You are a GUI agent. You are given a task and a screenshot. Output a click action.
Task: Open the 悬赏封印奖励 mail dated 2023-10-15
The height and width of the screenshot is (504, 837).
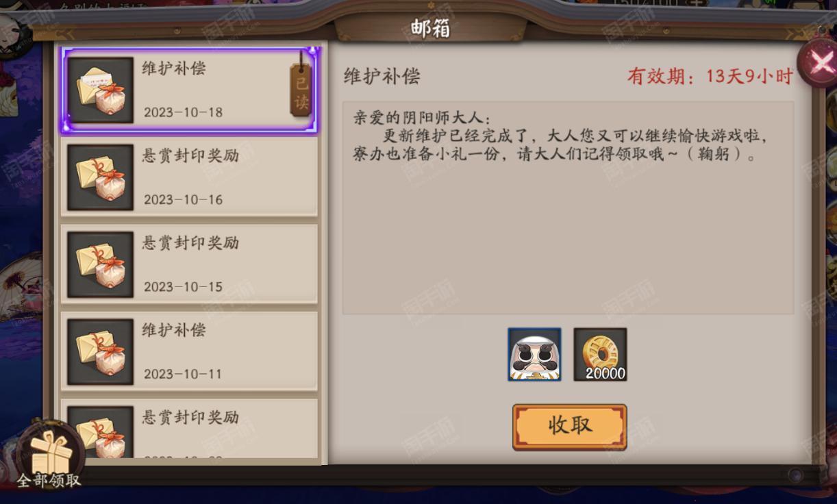[x=189, y=264]
